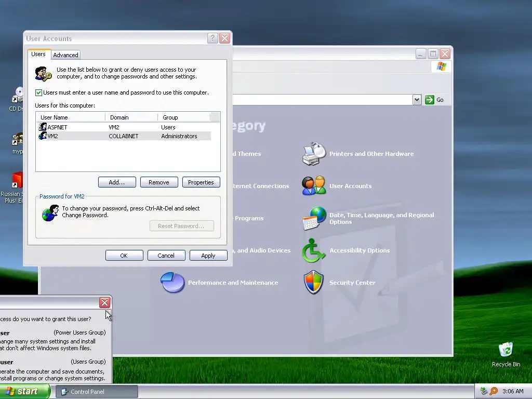The width and height of the screenshot is (532, 399).
Task: Open Security Center shield icon
Action: tap(313, 282)
